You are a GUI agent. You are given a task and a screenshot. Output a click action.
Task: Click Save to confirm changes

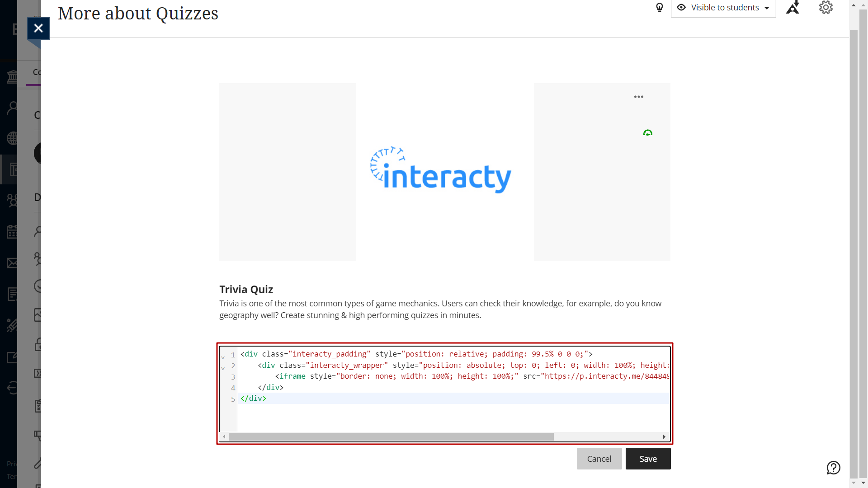(648, 459)
